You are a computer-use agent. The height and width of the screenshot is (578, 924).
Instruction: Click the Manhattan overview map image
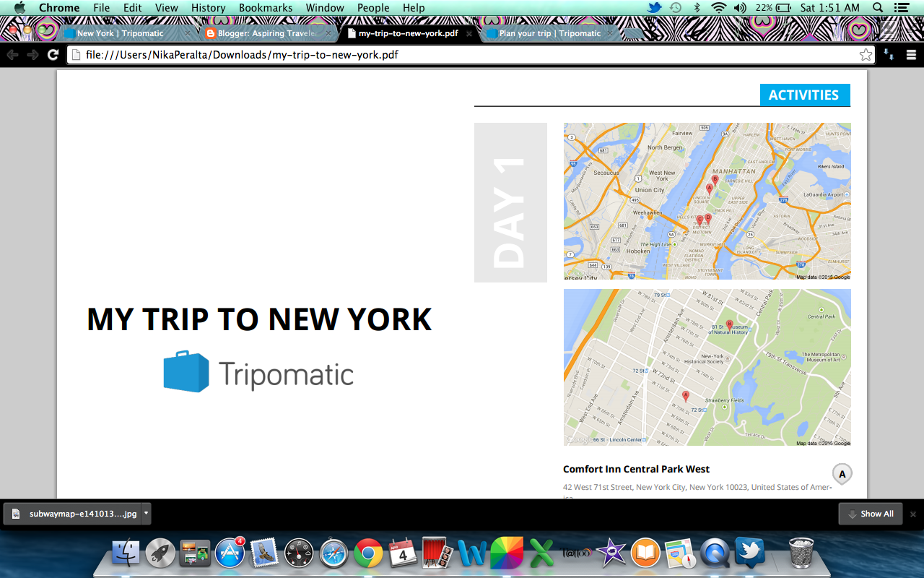(x=707, y=201)
